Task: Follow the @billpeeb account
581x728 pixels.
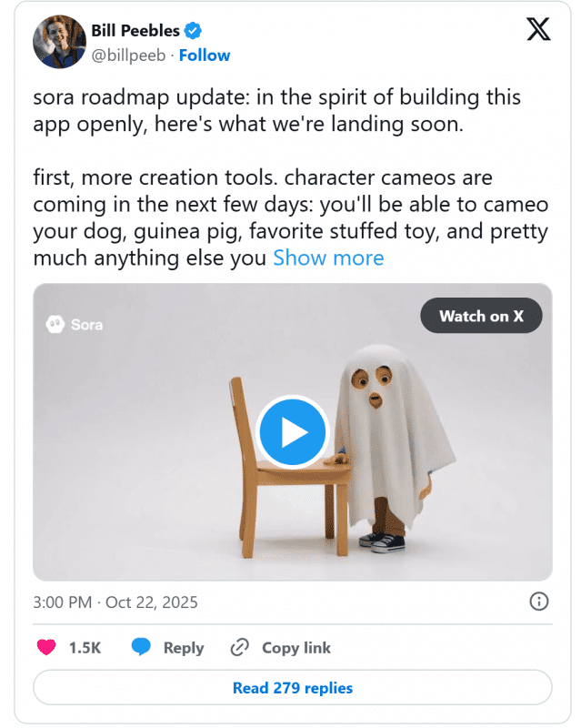Action: (205, 56)
